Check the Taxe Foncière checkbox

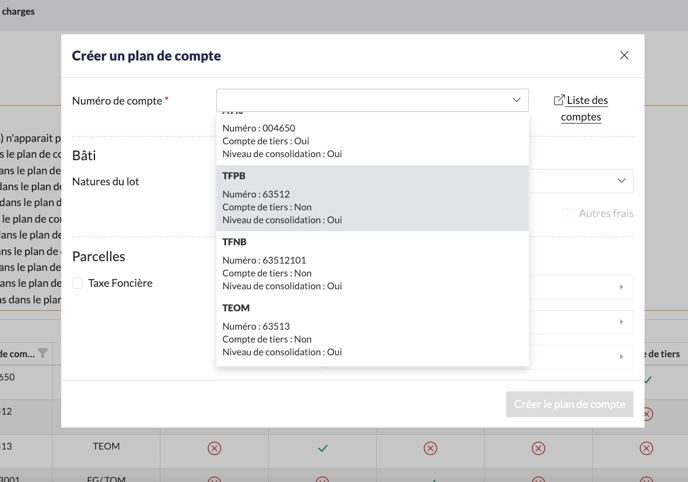(78, 283)
